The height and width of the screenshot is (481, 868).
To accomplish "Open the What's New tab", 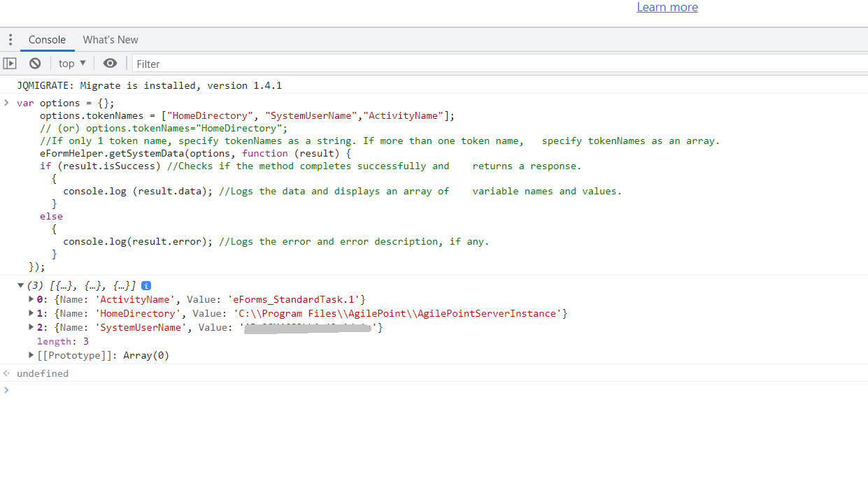I will (x=111, y=40).
